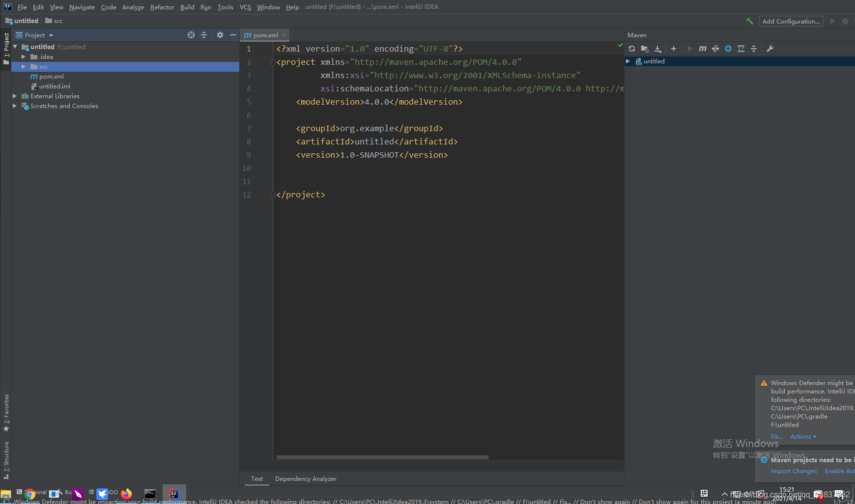Image resolution: width=855 pixels, height=504 pixels.
Task: Click Run icon in main toolbar
Action: 832,21
